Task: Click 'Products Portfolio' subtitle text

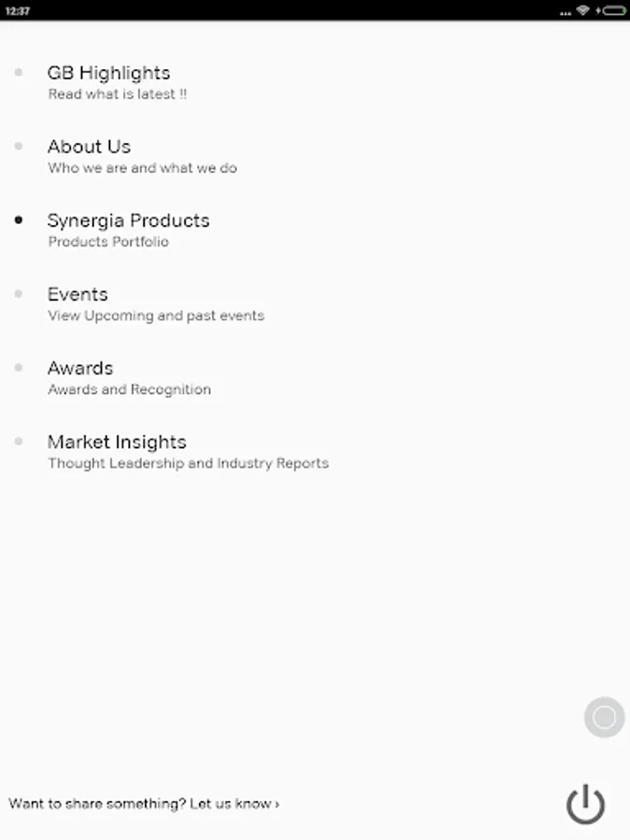Action: coord(108,242)
